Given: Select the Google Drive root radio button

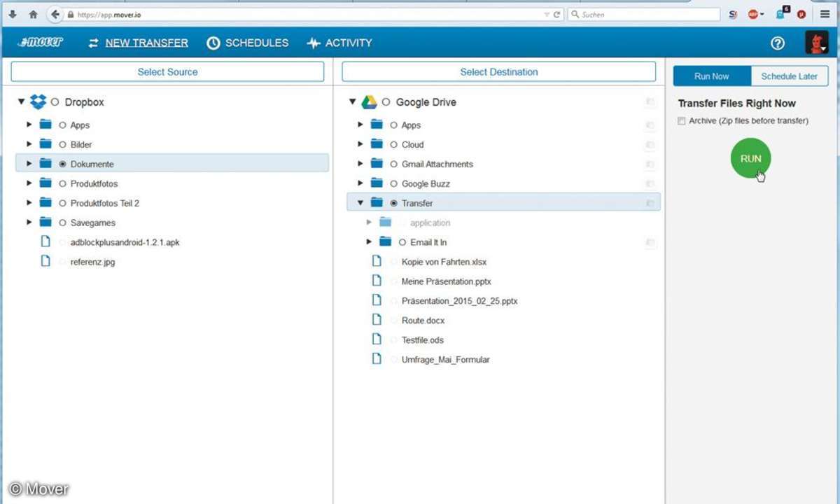Looking at the screenshot, I should (x=386, y=102).
